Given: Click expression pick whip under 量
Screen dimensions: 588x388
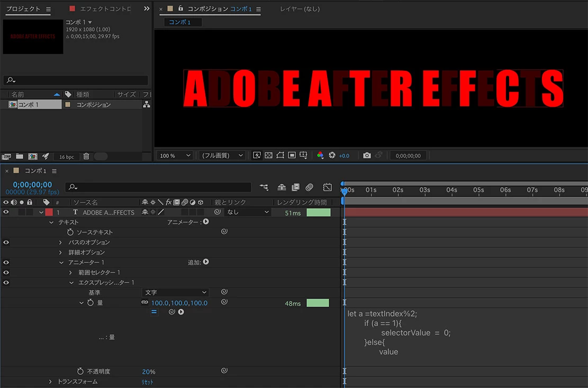Looking at the screenshot, I should click(172, 311).
